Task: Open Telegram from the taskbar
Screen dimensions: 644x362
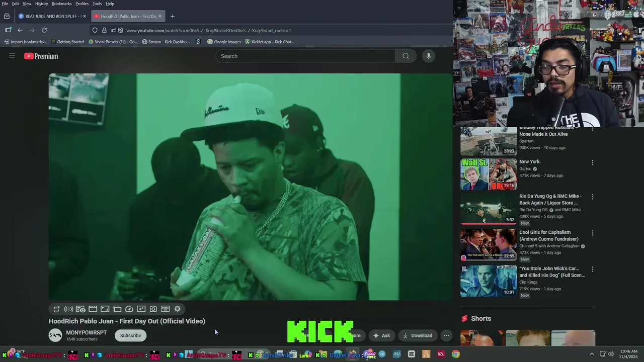Action: [382, 354]
